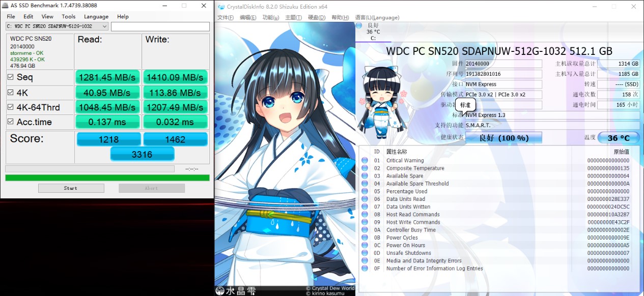Open the 语言(L)(Language) menu in CrystalDiskInfo
This screenshot has height=296, width=644.
click(377, 17)
